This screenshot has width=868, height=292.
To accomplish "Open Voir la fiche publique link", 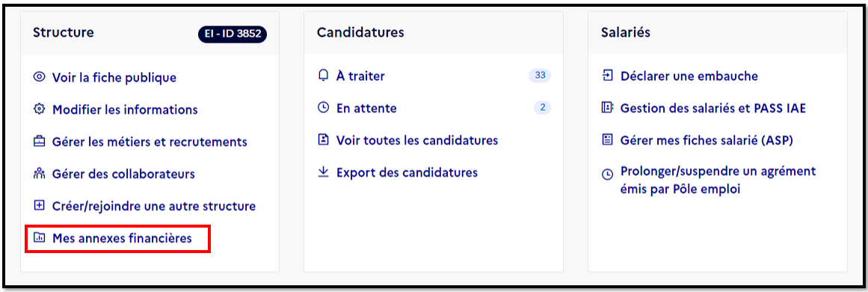I will click(x=114, y=78).
